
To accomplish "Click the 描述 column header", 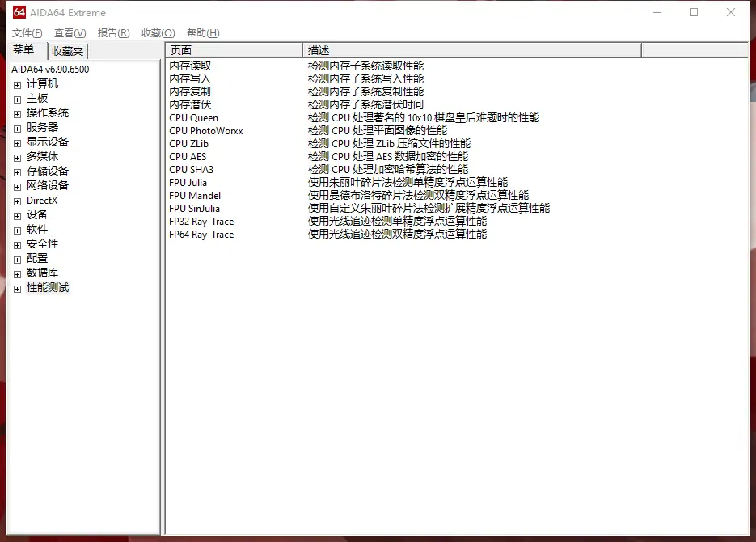I will coord(319,49).
